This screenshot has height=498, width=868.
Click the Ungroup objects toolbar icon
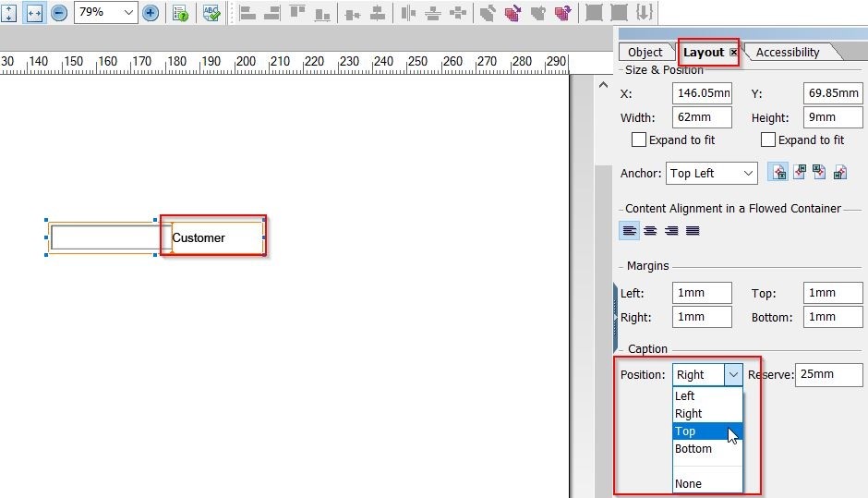[x=619, y=13]
